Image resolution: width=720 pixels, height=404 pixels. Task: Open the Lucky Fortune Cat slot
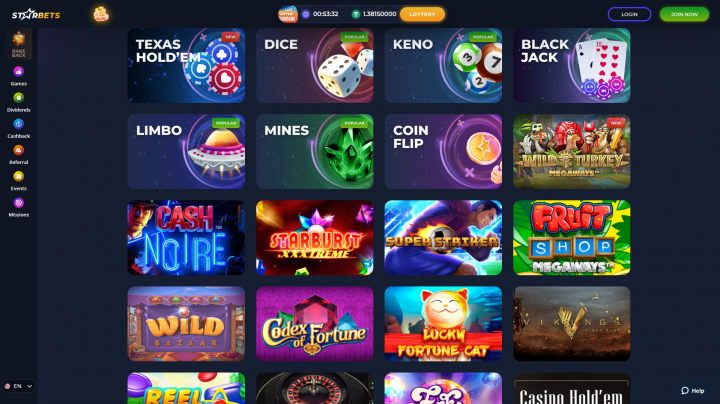443,324
